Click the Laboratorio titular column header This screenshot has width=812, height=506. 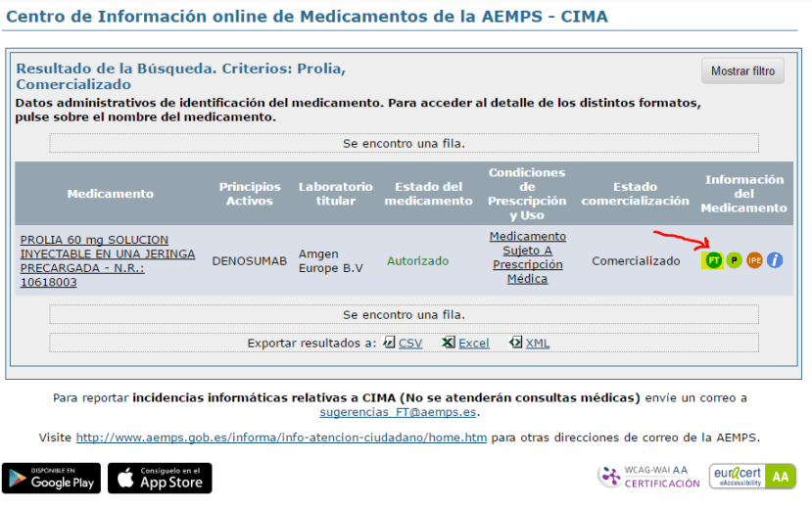coord(336,194)
